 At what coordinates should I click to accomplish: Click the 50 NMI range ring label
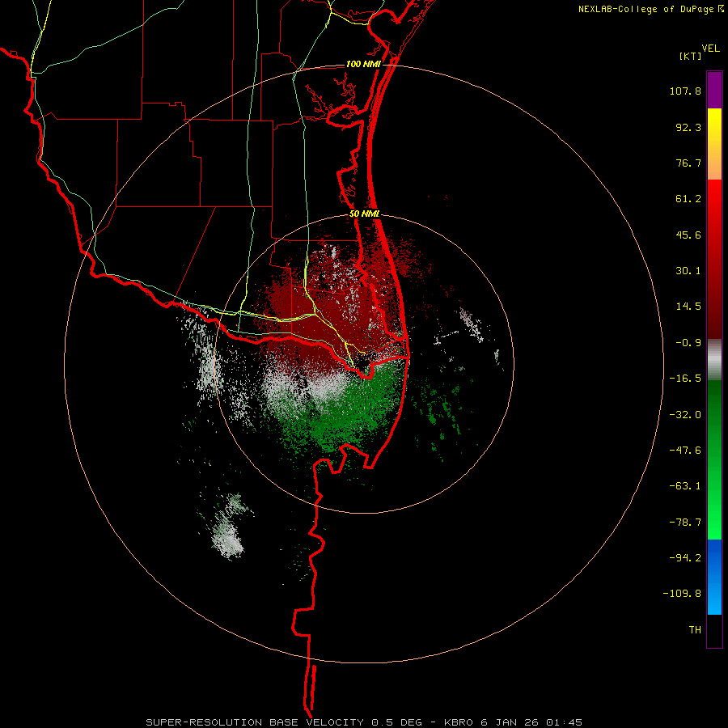pos(365,214)
